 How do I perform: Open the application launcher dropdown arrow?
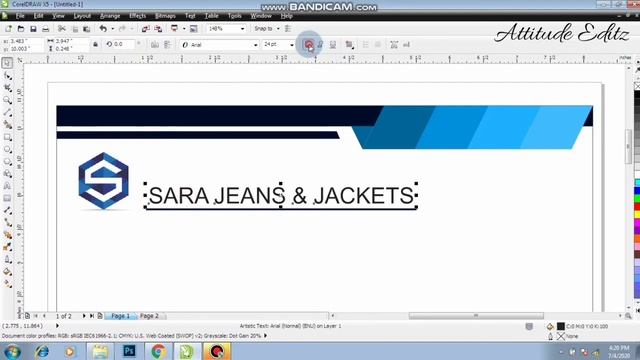[184, 29]
